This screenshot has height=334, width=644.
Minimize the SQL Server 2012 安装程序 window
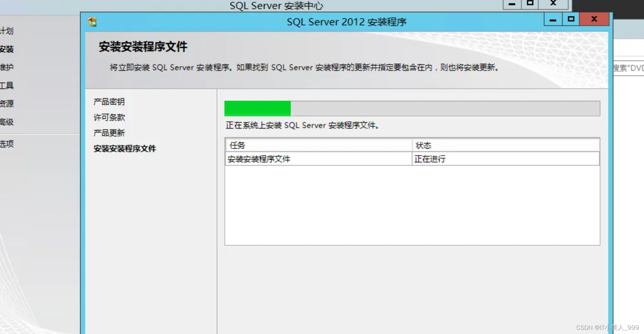(x=552, y=19)
